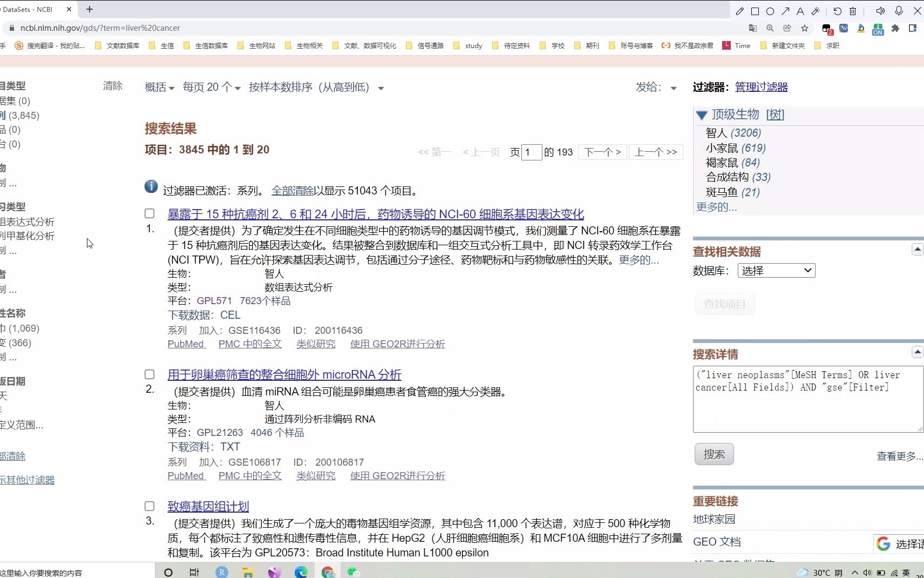Open the 每页 20 个 per-page dropdown

pyautogui.click(x=212, y=87)
